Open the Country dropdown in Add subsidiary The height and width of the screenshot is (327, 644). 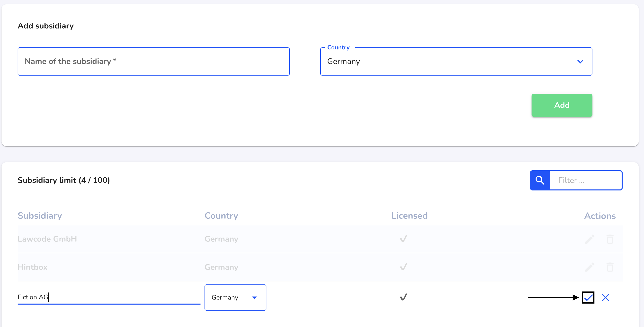456,61
